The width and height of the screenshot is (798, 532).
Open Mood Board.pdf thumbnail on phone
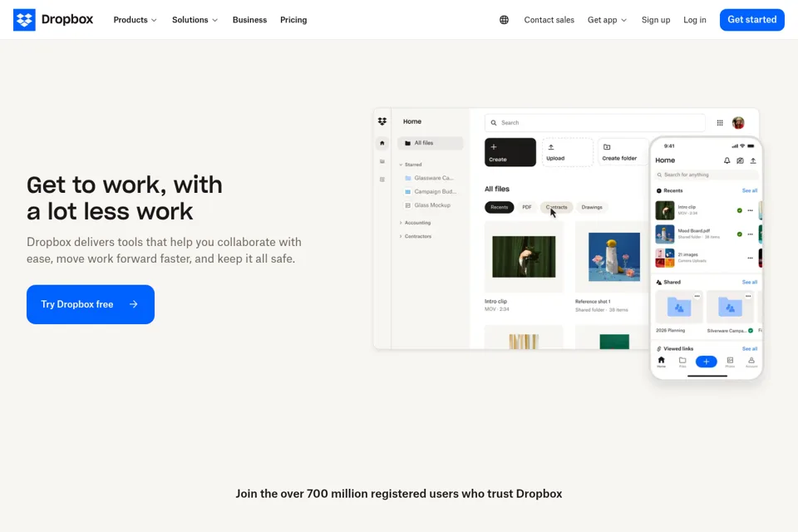tap(665, 234)
